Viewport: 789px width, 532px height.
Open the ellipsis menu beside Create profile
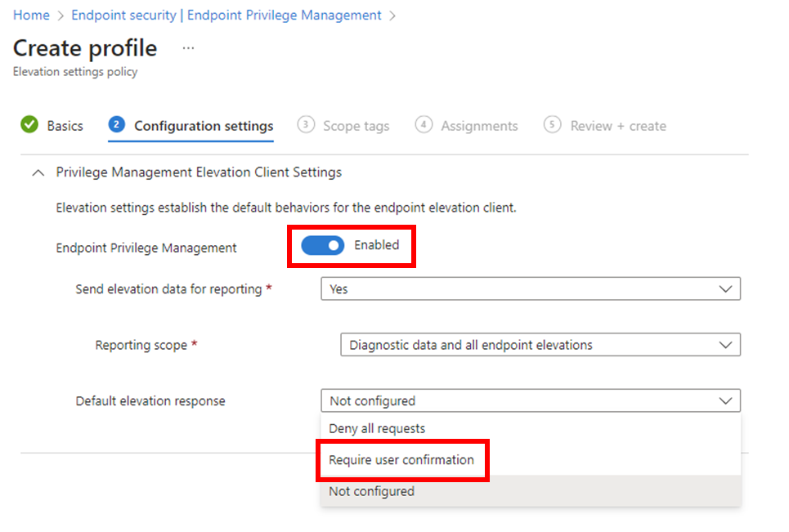pyautogui.click(x=188, y=48)
